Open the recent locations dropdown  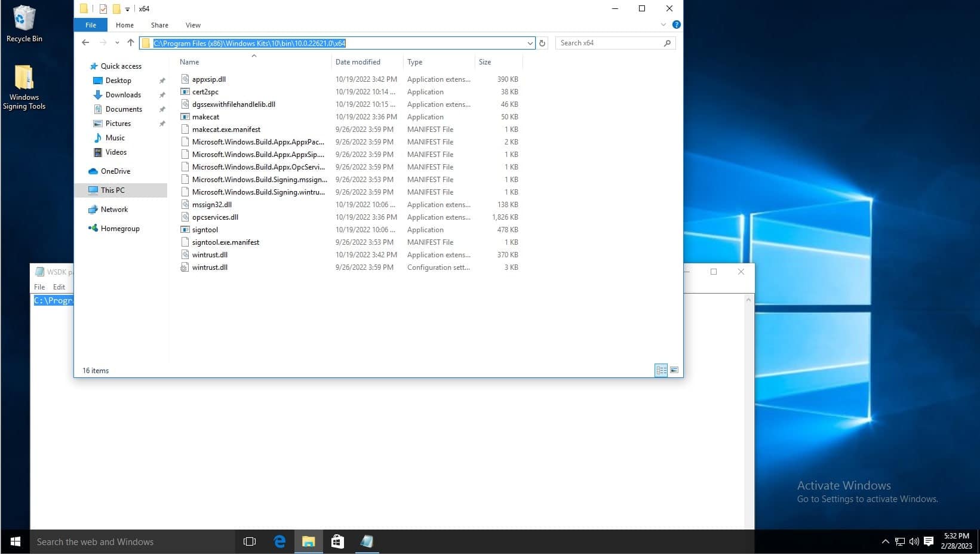coord(117,43)
